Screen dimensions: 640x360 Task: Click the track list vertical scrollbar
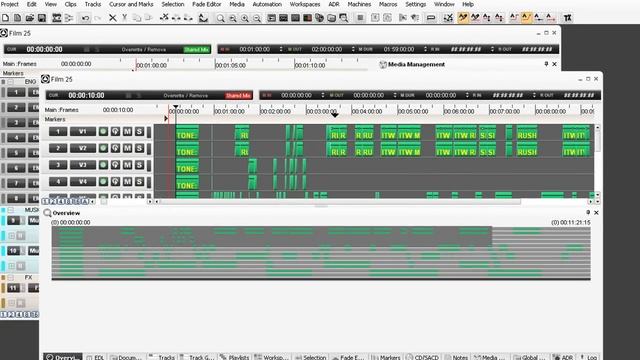click(x=598, y=141)
